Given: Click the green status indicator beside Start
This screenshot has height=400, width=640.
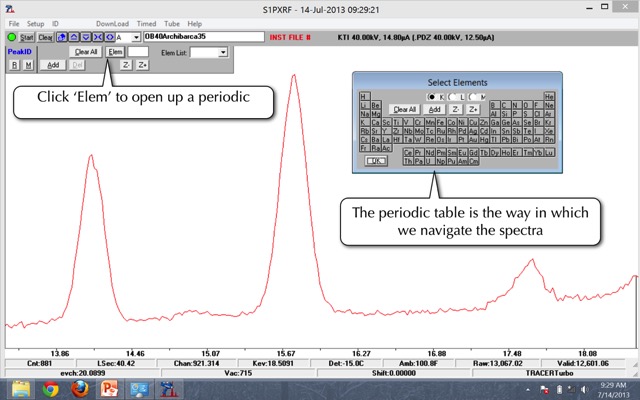Looking at the screenshot, I should coord(12,37).
